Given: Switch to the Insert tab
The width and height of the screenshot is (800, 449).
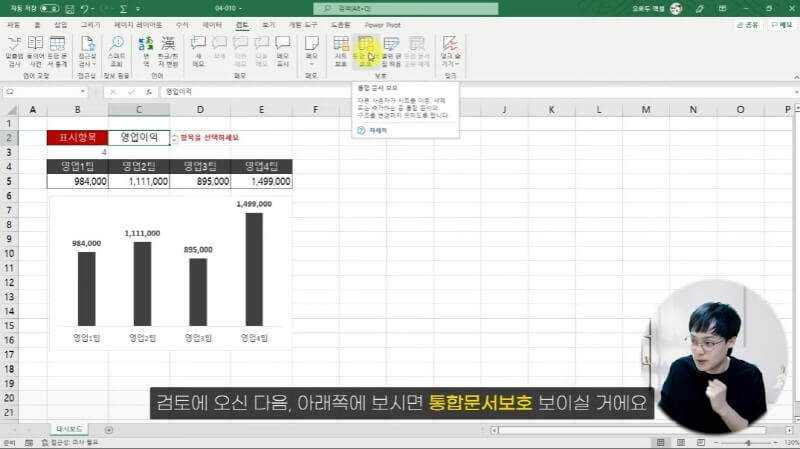Looking at the screenshot, I should point(61,25).
